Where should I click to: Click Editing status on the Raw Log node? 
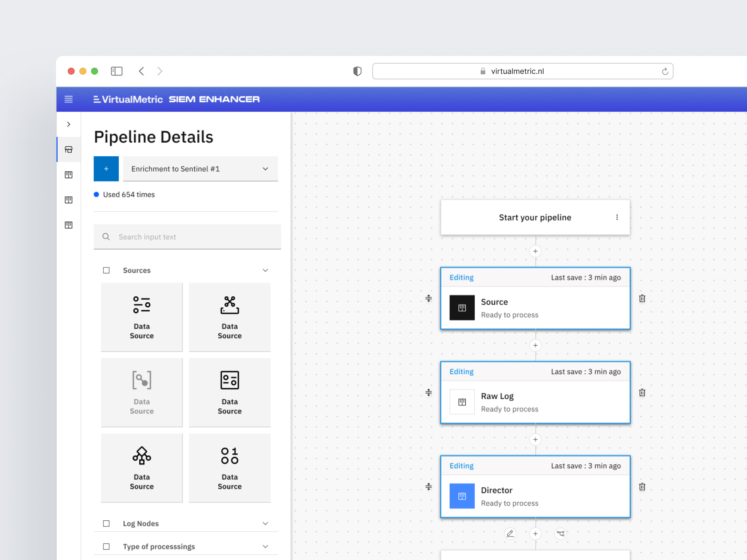click(x=461, y=371)
